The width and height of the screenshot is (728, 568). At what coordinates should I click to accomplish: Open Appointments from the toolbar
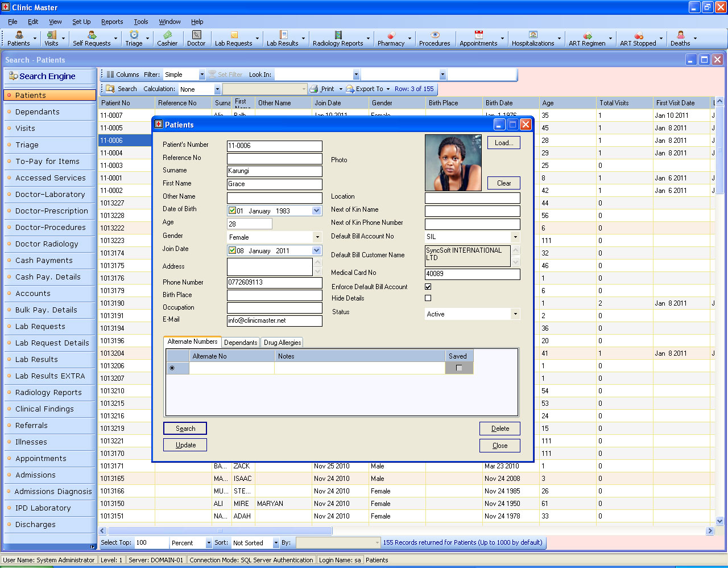pos(478,38)
